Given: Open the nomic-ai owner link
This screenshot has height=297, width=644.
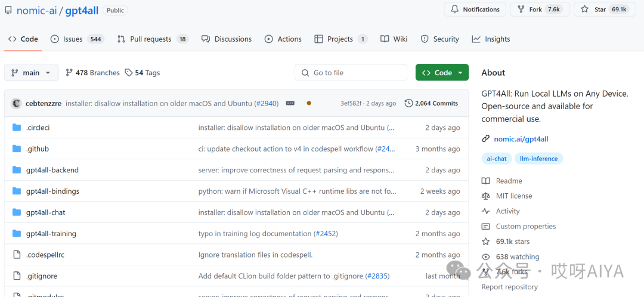Looking at the screenshot, I should [36, 10].
